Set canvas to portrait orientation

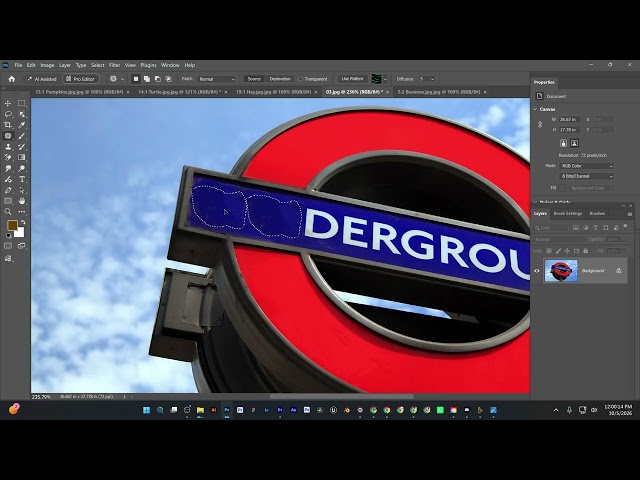(x=564, y=143)
